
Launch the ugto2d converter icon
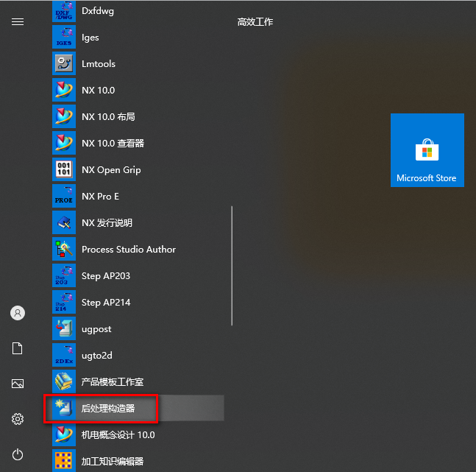click(65, 356)
